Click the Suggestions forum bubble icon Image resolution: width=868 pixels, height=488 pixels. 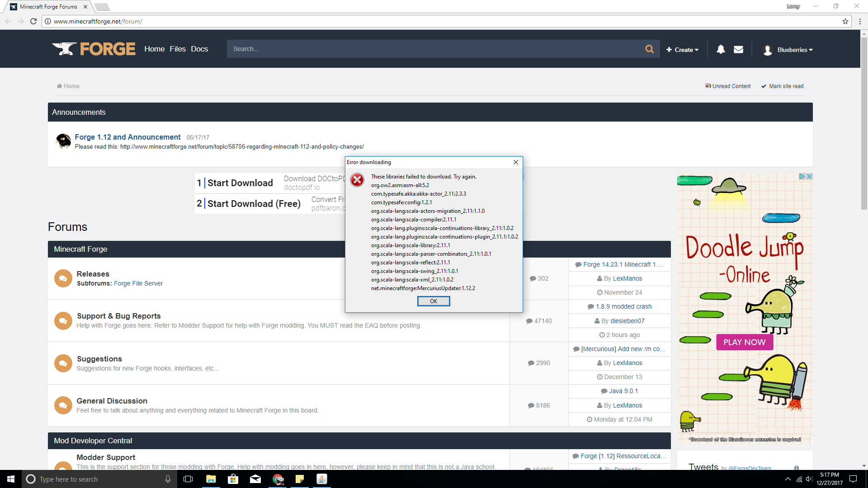tap(63, 363)
